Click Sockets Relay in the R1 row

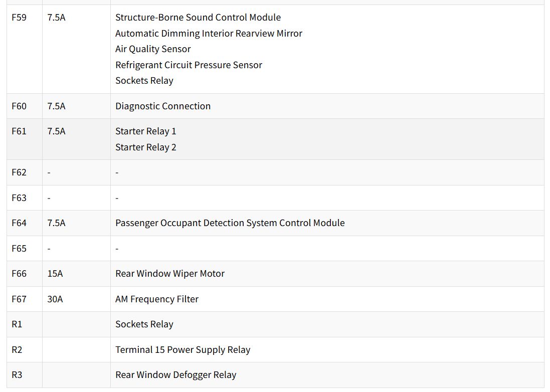[x=144, y=324]
